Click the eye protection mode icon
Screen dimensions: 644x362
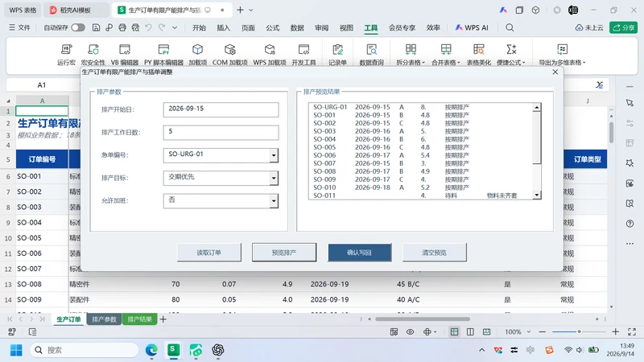[x=410, y=331]
